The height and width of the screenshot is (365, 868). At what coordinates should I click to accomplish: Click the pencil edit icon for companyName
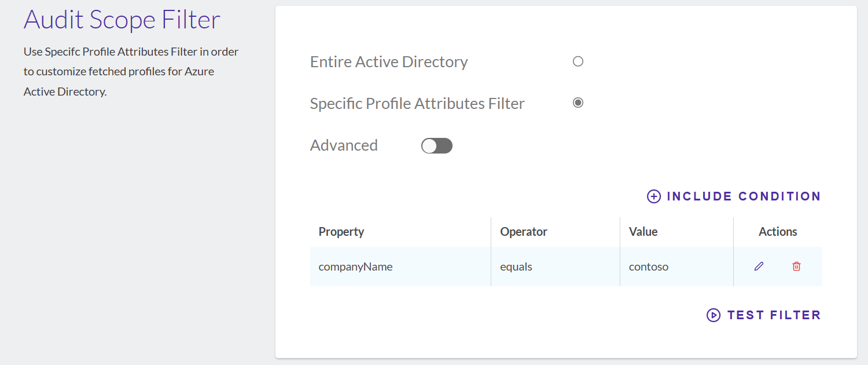pyautogui.click(x=759, y=267)
